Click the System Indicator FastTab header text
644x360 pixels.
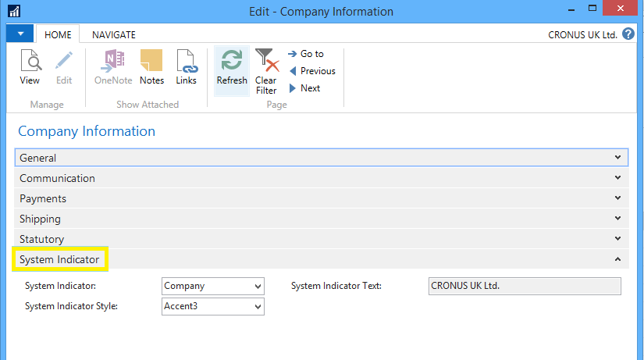click(x=59, y=260)
